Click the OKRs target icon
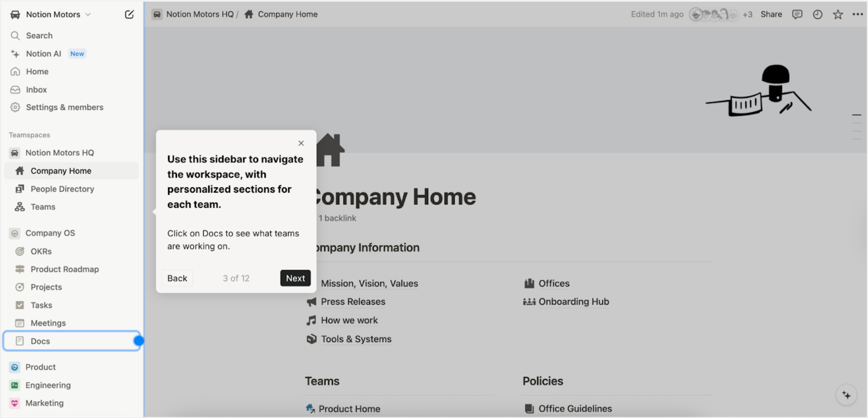 click(20, 251)
